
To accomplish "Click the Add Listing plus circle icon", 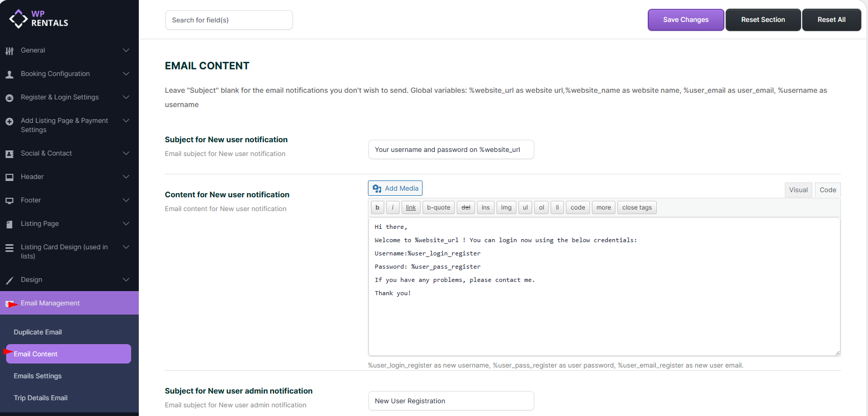I will [x=9, y=121].
